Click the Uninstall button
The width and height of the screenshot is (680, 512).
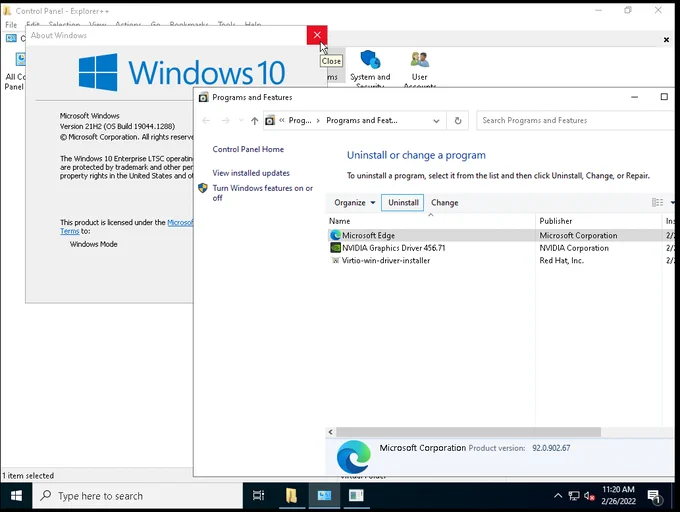(x=403, y=202)
